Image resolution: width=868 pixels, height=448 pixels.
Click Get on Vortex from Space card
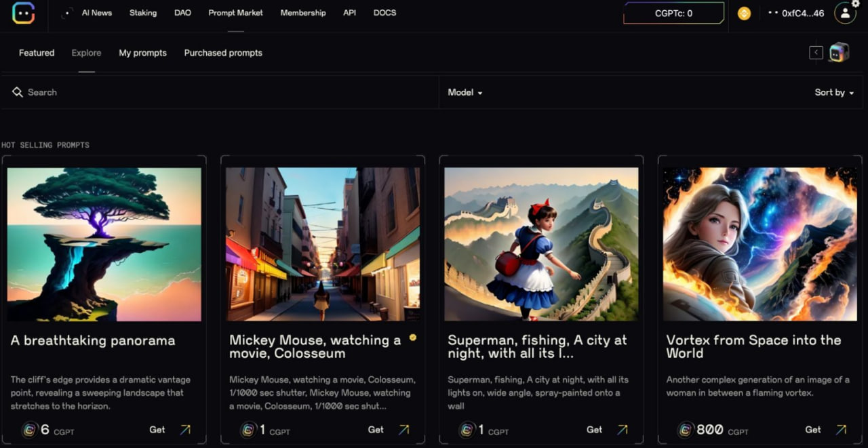click(x=812, y=429)
